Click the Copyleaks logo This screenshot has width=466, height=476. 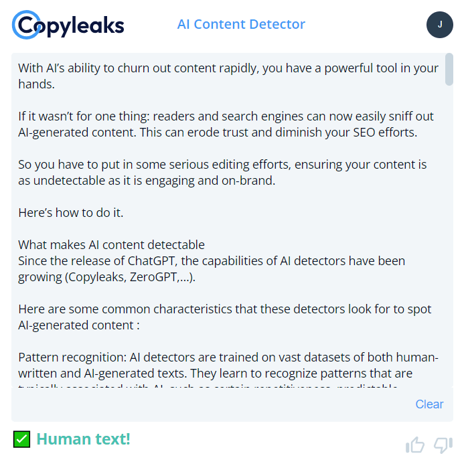click(x=68, y=25)
